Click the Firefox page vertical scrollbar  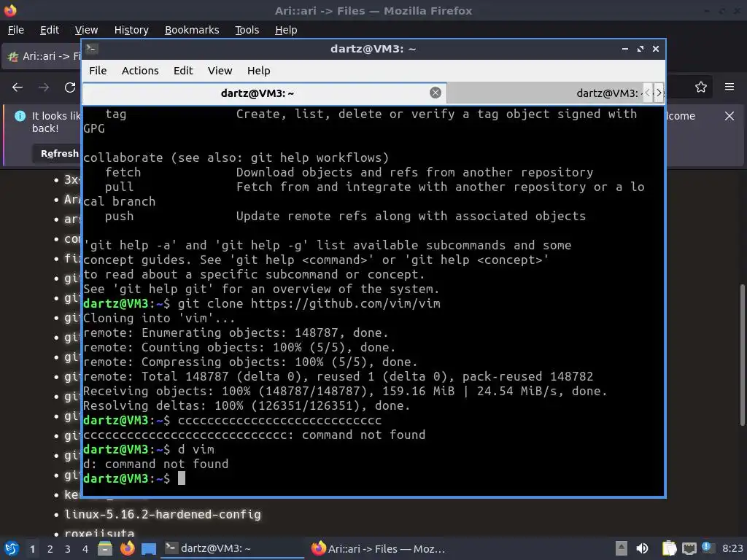[x=742, y=355]
